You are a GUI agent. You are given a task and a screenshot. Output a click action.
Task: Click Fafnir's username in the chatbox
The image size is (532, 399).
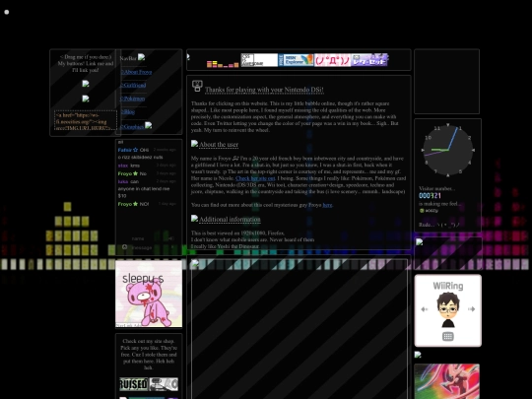pos(125,150)
